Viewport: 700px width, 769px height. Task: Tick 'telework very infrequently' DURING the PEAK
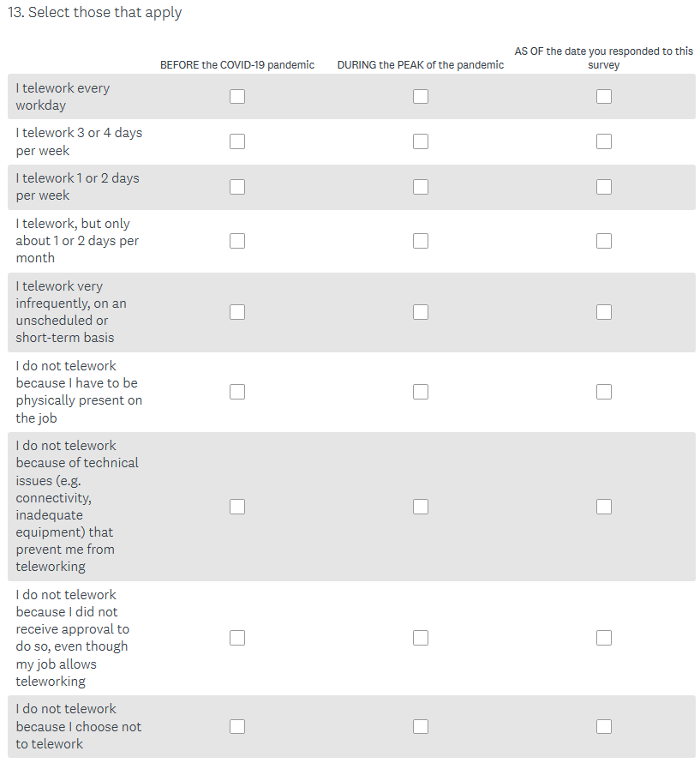[x=421, y=312]
